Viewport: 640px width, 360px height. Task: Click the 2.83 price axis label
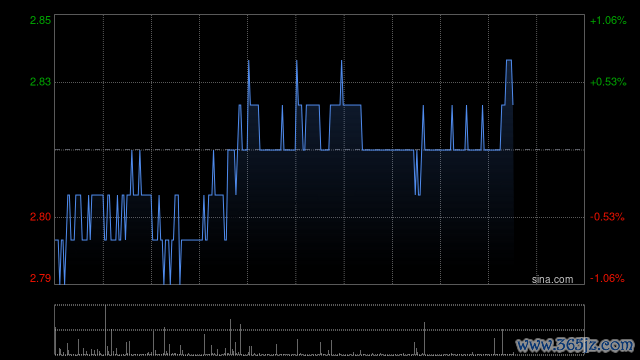40,82
